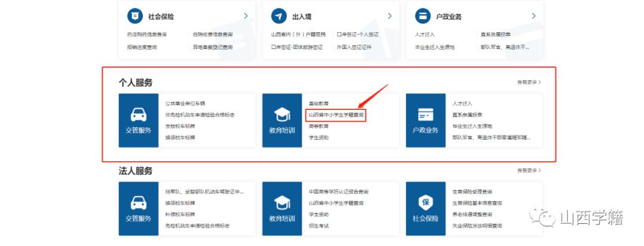The height and width of the screenshot is (246, 644).
Task: Click the 社会保险 title in the top card
Action: (161, 17)
